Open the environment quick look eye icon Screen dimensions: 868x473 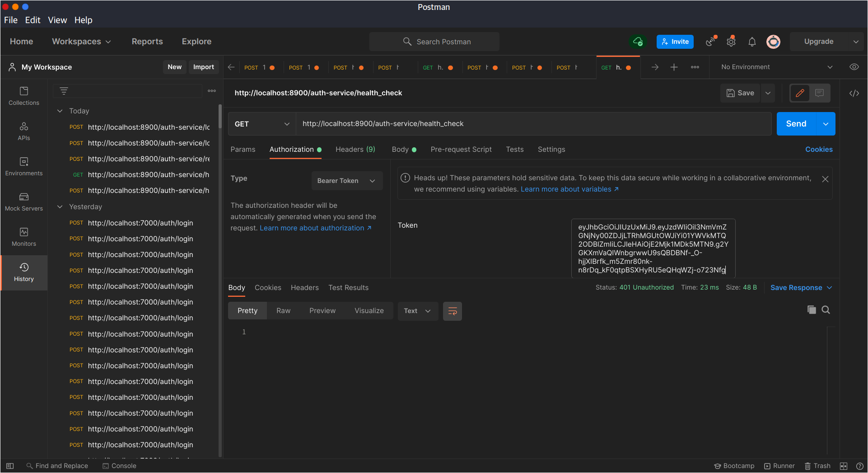click(x=854, y=67)
